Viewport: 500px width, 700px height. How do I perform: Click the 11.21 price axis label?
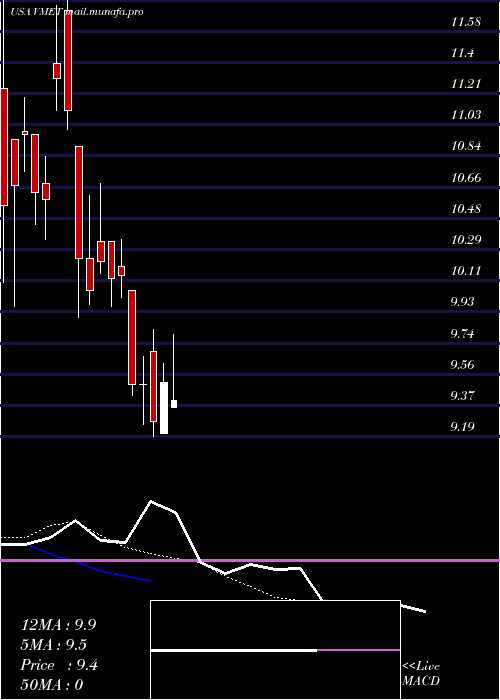click(466, 84)
